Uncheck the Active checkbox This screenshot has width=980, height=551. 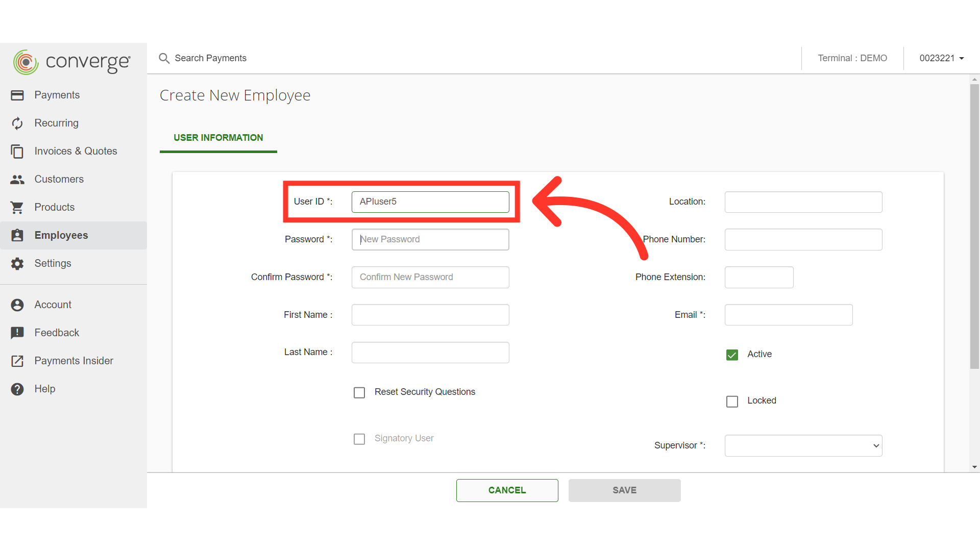[x=732, y=355]
